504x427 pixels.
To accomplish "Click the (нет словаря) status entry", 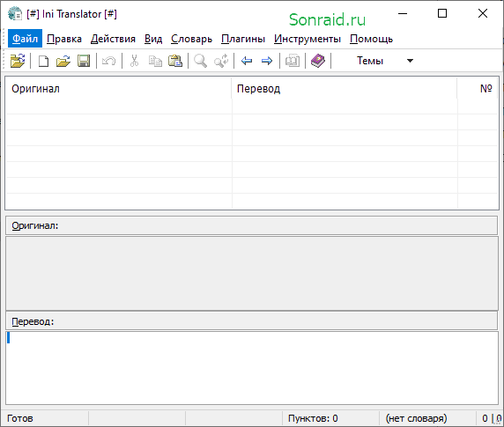I will pos(416,418).
